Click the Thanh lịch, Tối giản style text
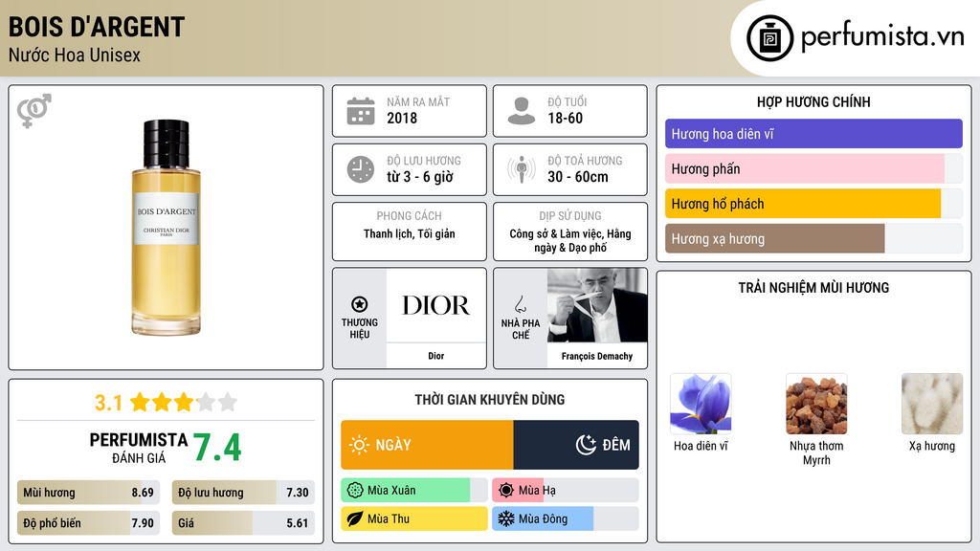This screenshot has height=551, width=980. 410,233
